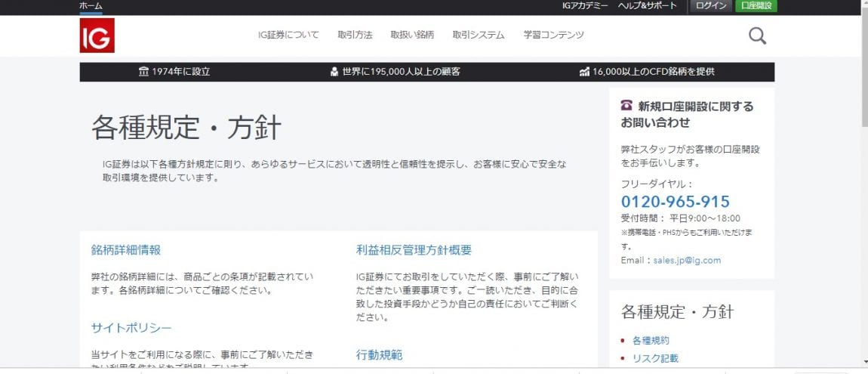This screenshot has height=374, width=868.
Task: Open the 取引方法 menu
Action: (355, 35)
